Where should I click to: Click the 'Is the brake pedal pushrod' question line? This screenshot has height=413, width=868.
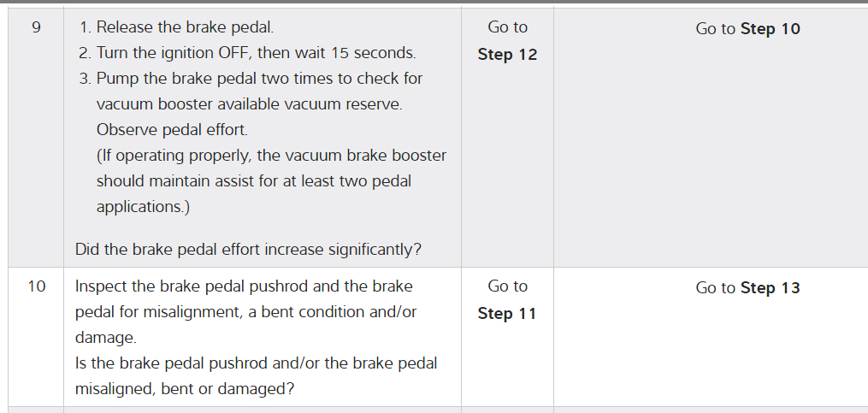point(256,363)
